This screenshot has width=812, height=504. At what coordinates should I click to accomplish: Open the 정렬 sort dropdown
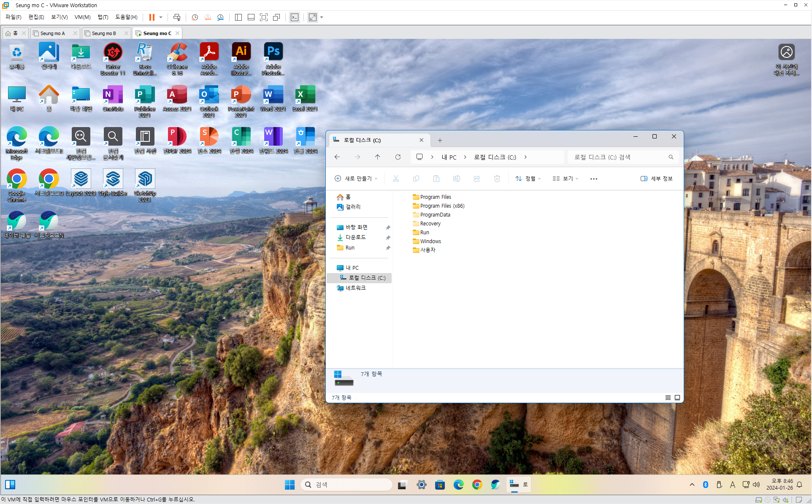(x=528, y=179)
